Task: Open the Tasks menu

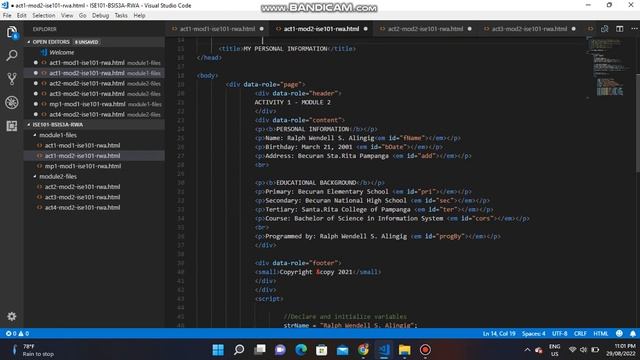Action: click(121, 16)
